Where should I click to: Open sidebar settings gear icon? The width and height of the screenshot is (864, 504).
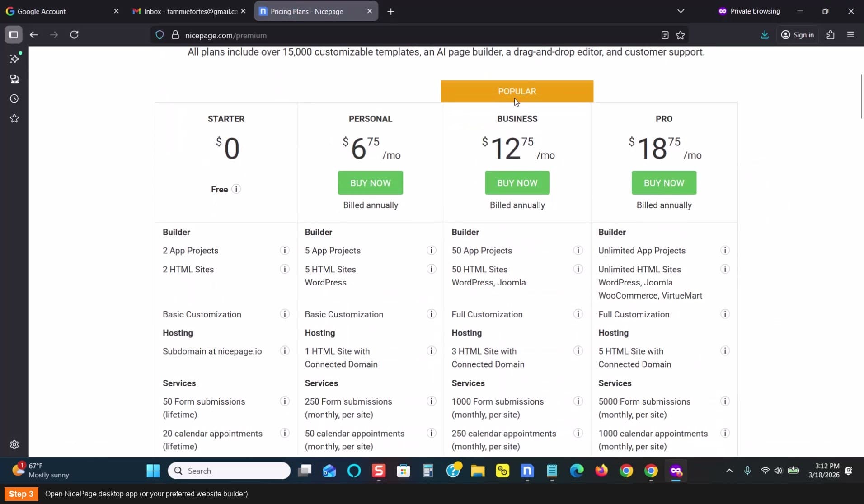click(14, 444)
